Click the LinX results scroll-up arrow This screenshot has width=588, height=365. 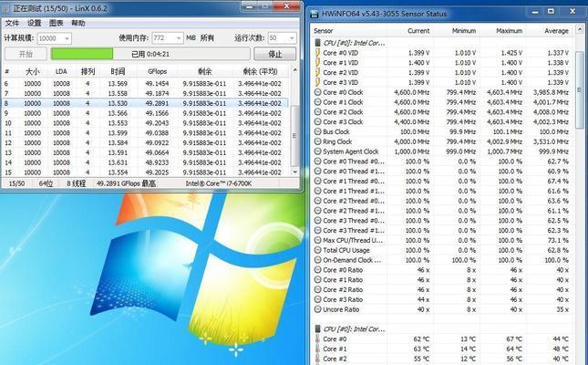pos(294,70)
